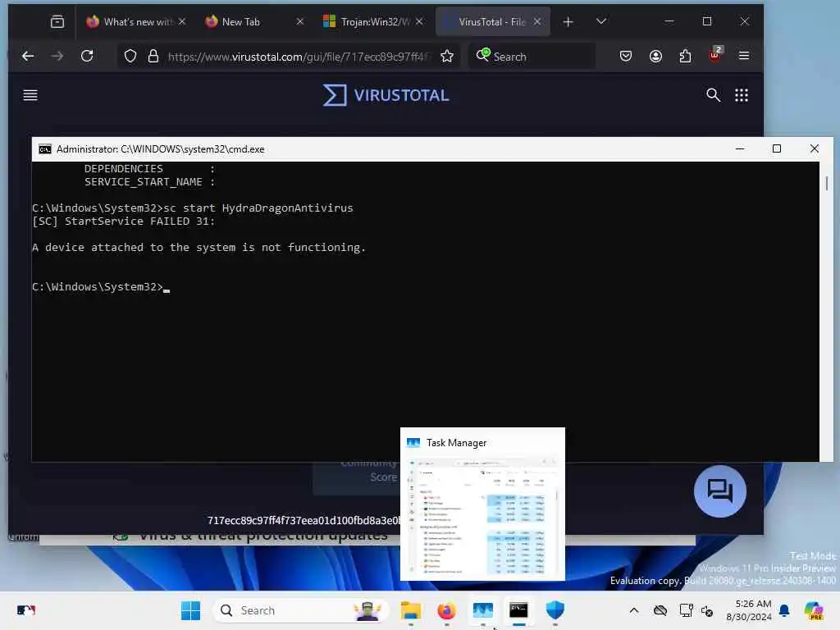Open Firefox account icon
The image size is (840, 630).
655,56
